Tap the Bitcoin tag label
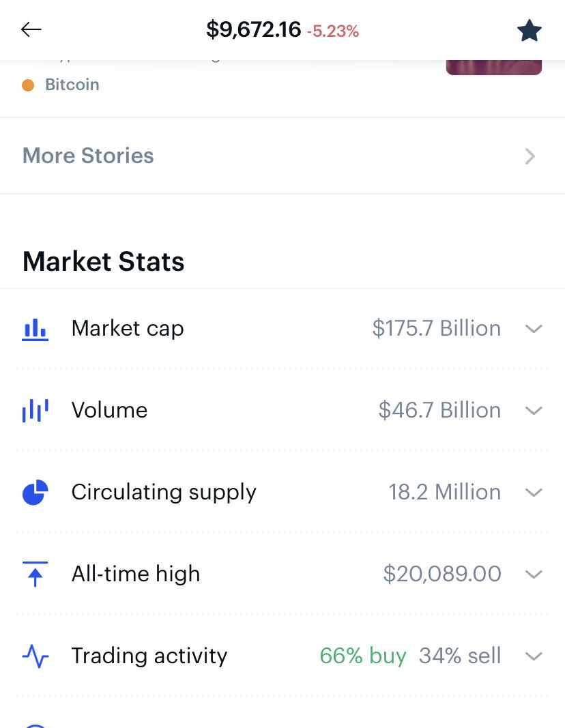This screenshot has width=565, height=728. pos(72,85)
